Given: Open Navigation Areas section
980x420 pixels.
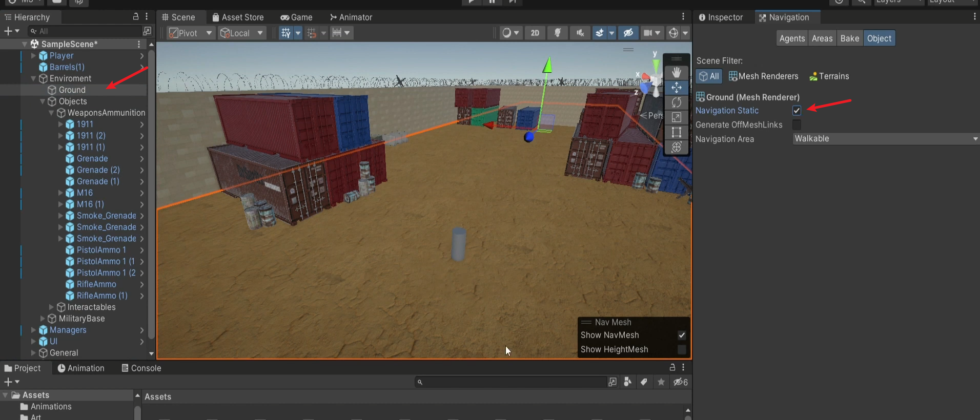Looking at the screenshot, I should tap(822, 38).
